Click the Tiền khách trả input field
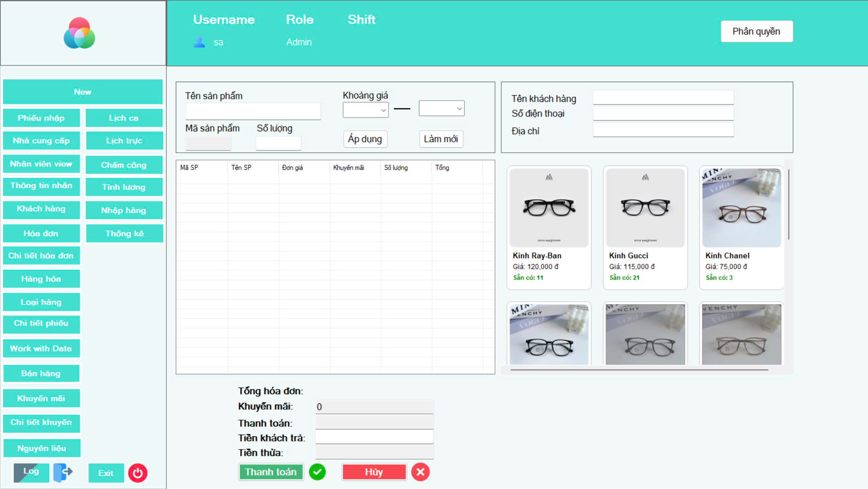Viewport: 868px width, 489px height. (x=374, y=436)
